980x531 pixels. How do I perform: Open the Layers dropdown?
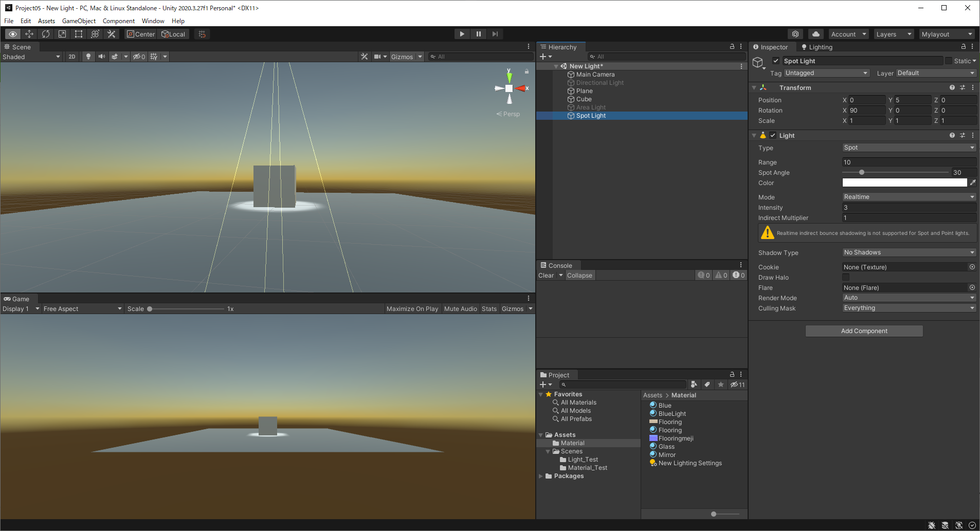(894, 34)
